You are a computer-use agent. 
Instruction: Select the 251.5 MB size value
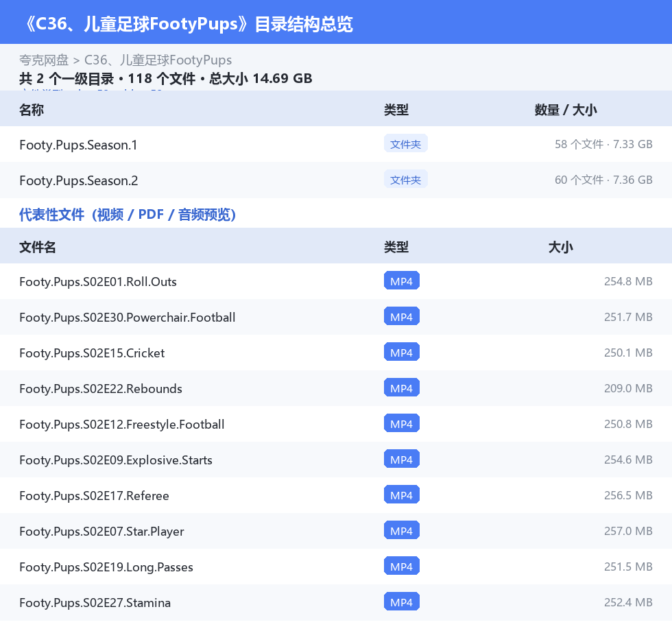pyautogui.click(x=628, y=566)
